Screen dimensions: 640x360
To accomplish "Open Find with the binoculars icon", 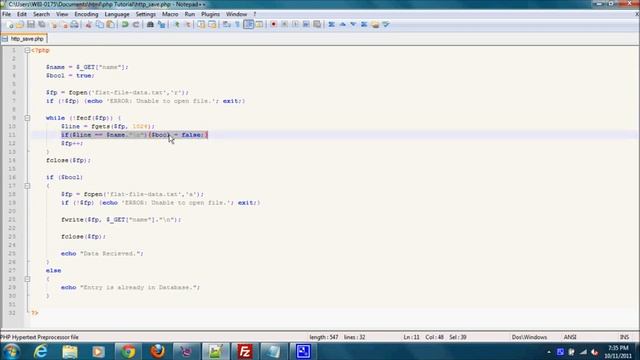I will (150, 24).
